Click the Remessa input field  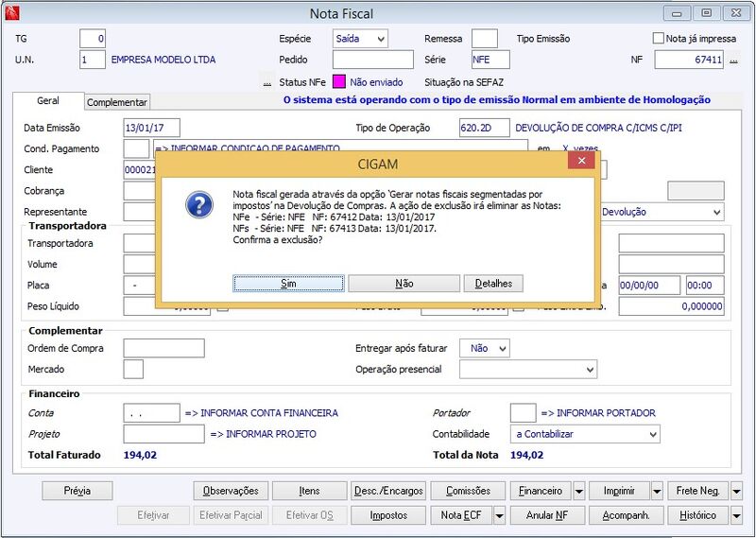[x=484, y=39]
